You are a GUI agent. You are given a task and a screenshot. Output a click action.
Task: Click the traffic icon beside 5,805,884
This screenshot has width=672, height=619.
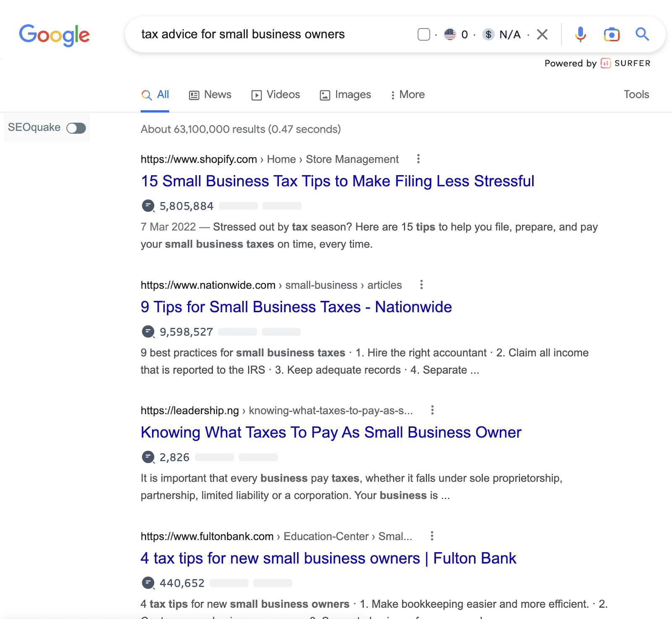(x=148, y=206)
